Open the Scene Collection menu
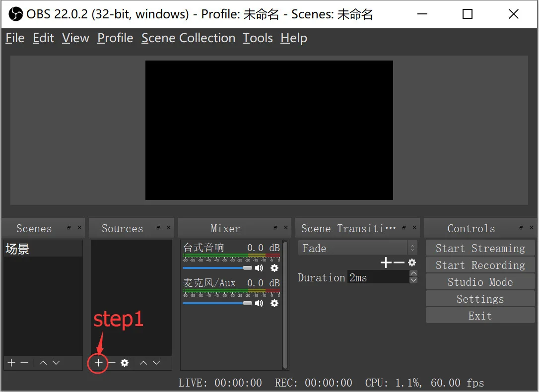The height and width of the screenshot is (392, 539). point(188,38)
